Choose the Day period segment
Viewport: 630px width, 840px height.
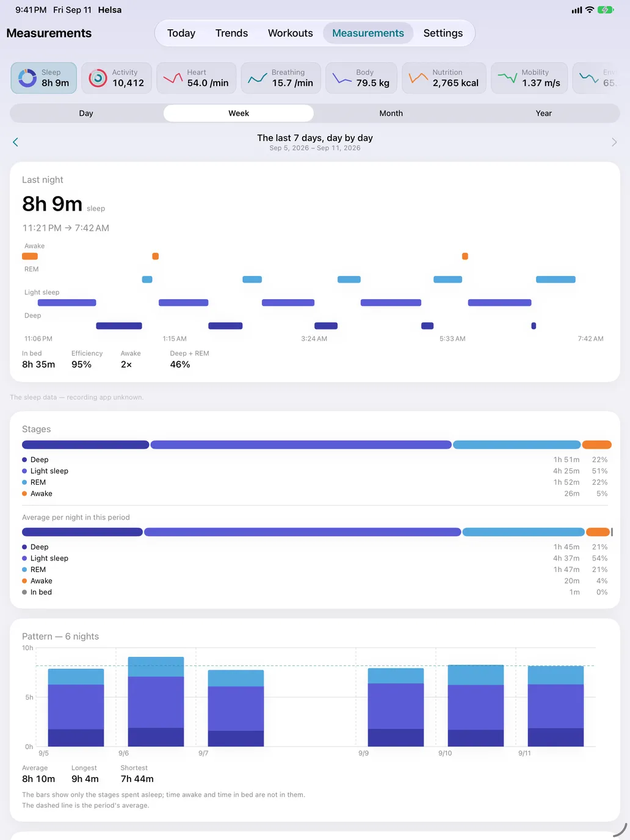click(x=86, y=113)
